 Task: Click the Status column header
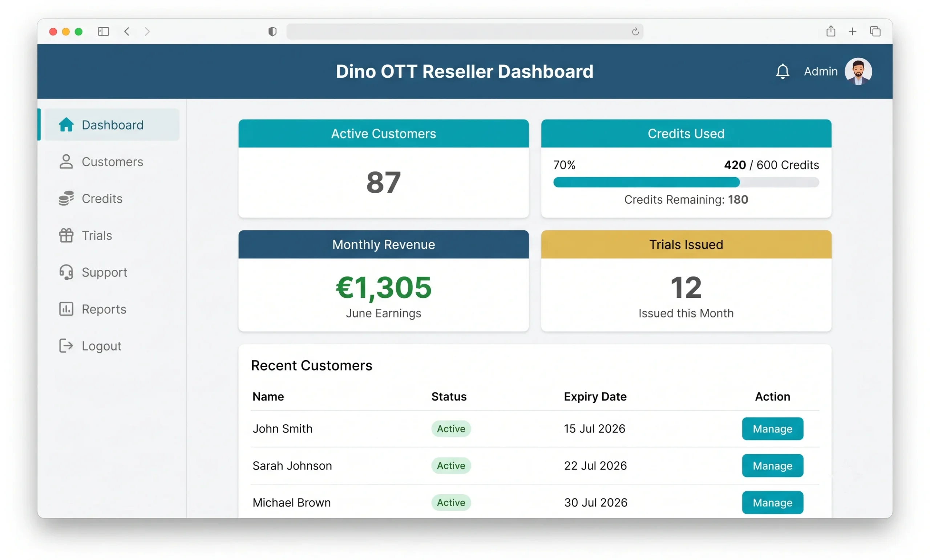pyautogui.click(x=449, y=397)
